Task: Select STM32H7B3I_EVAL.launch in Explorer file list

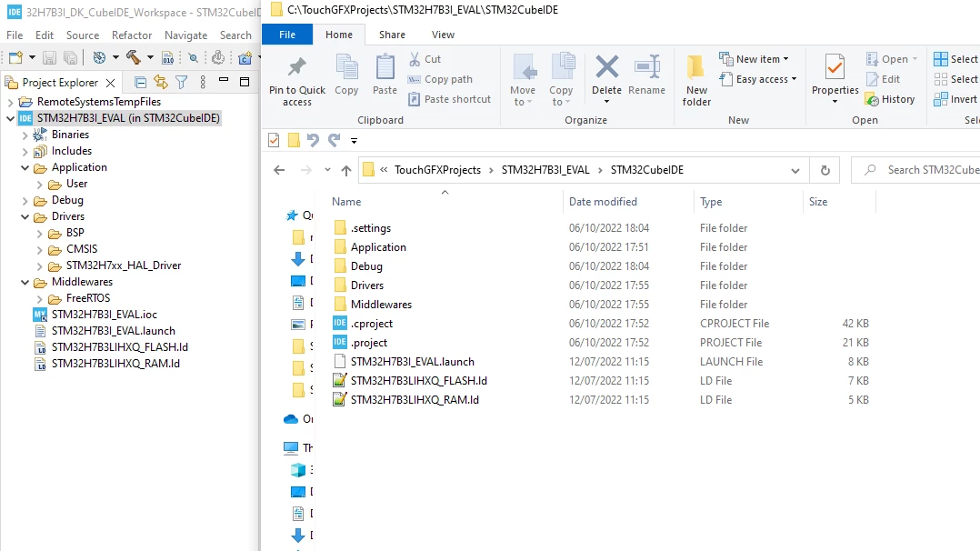Action: click(413, 362)
